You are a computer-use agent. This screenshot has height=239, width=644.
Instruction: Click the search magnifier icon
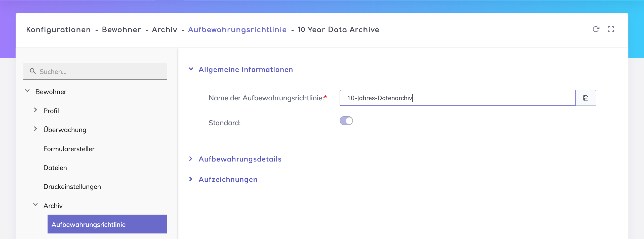pos(33,71)
